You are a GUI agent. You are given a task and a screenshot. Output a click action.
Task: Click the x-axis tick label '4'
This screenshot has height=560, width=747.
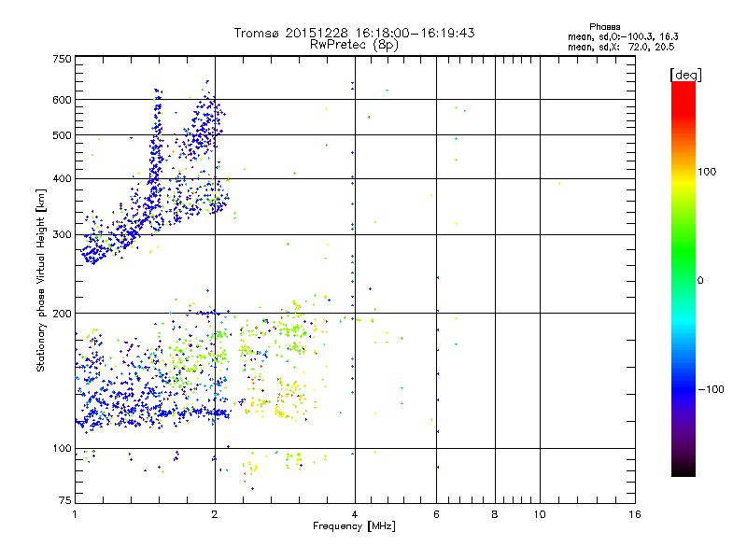(355, 514)
